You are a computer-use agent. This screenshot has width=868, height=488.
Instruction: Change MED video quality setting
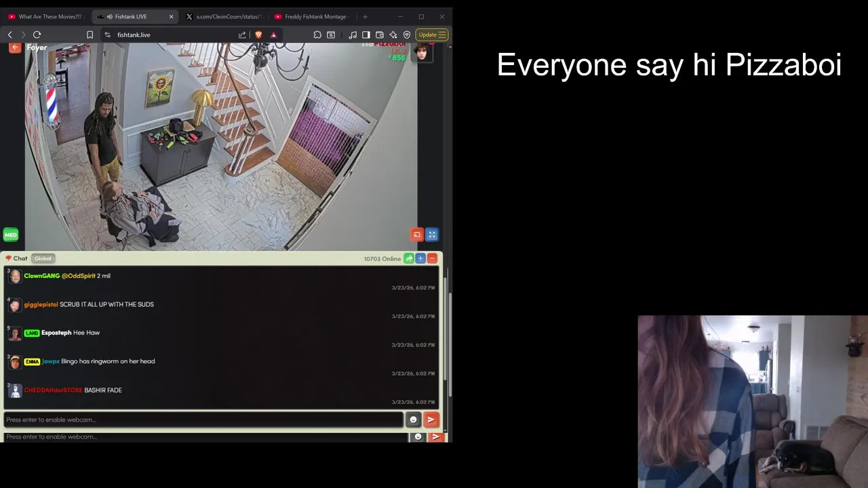(x=11, y=235)
